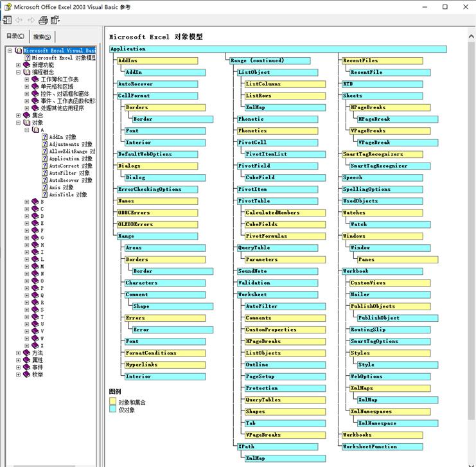Expand the 新增功能 tree node
Screen dimensions: 476x467
tap(18, 65)
